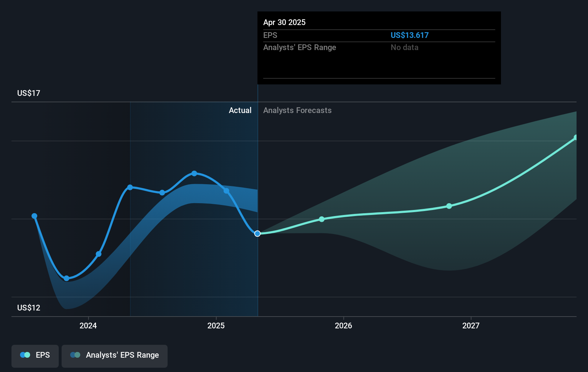Click the forecast data point before 2026
Image resolution: width=588 pixels, height=372 pixels.
tap(322, 219)
